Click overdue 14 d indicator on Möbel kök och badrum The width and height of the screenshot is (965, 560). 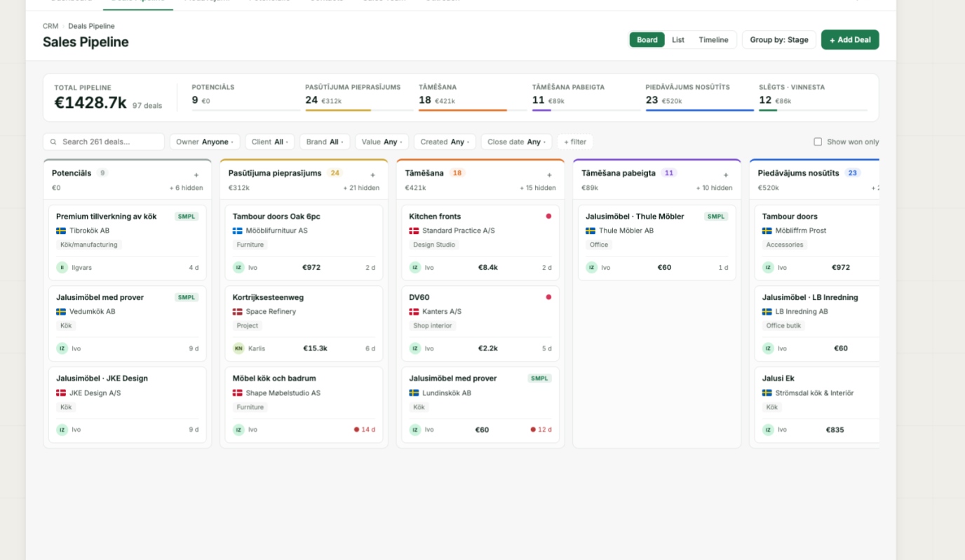[365, 430]
